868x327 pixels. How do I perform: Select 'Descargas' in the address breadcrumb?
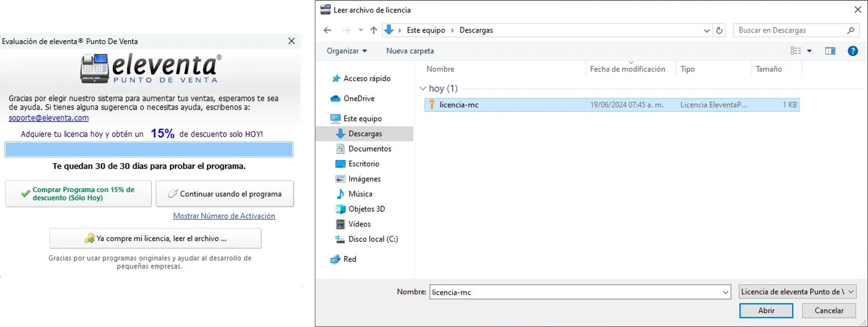click(476, 30)
